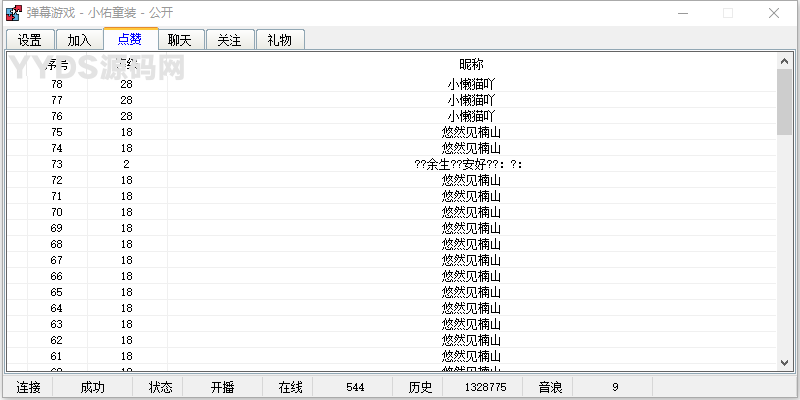Click the online count 544

(x=355, y=387)
